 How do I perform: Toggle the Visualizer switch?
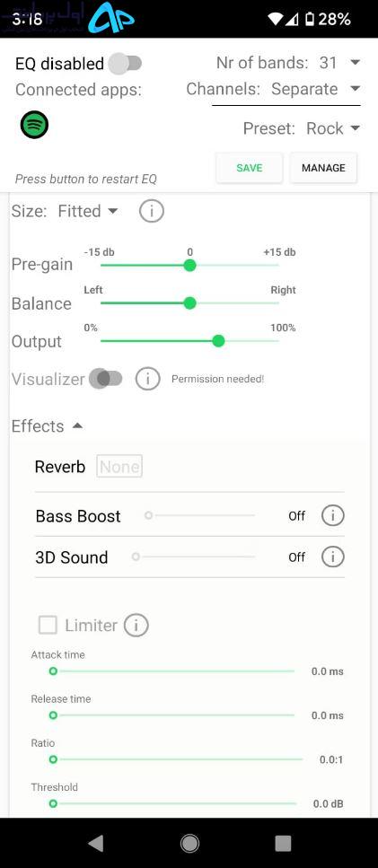pyautogui.click(x=106, y=379)
